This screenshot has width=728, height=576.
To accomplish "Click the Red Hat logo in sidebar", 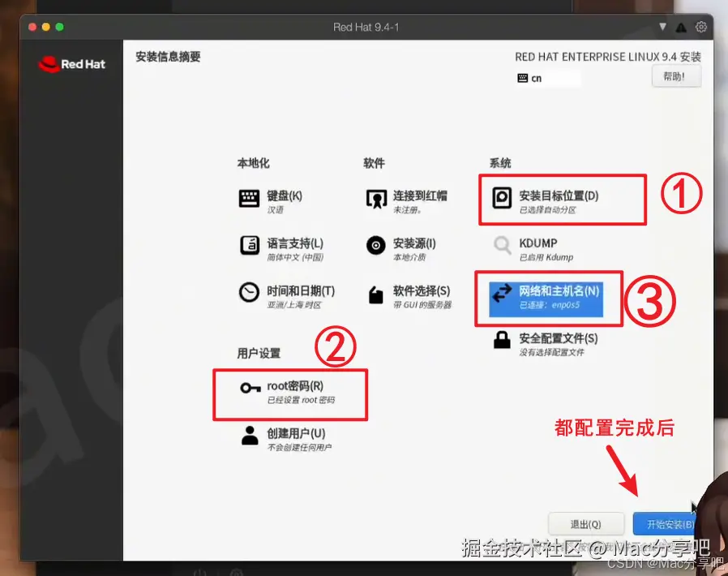I will coord(71,64).
